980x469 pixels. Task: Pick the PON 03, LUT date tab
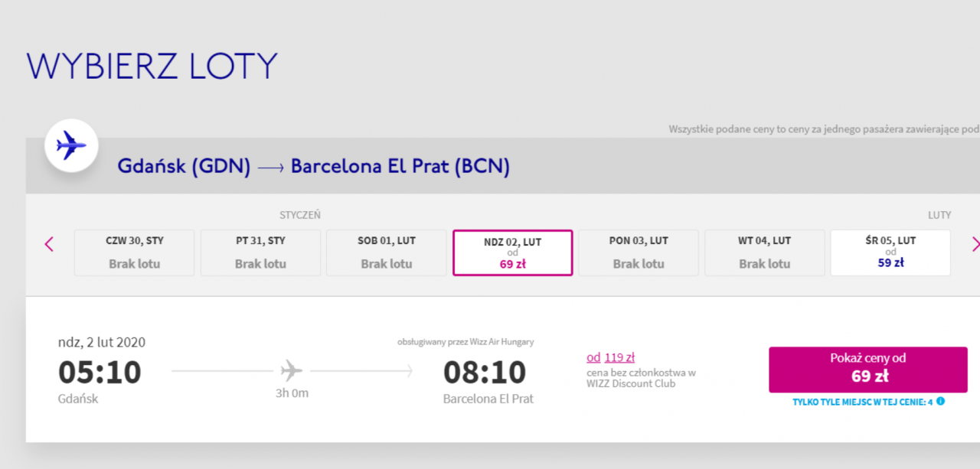(639, 252)
